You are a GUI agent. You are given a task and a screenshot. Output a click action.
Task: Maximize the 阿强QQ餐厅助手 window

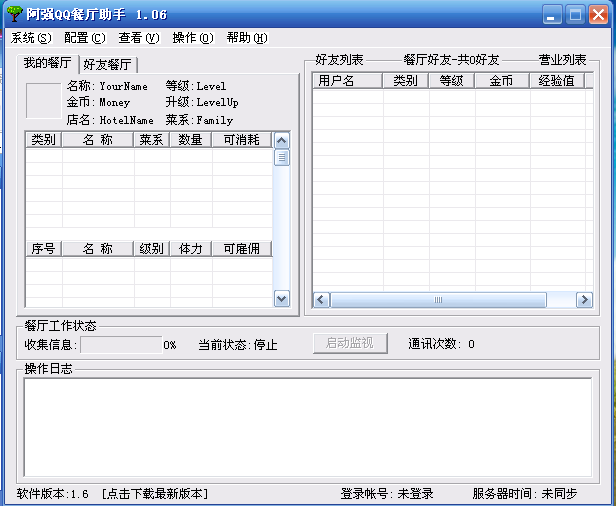[x=575, y=15]
